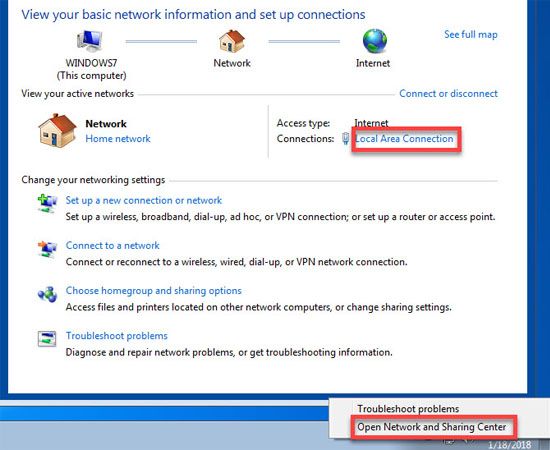Open Local Area Connection link
The width and height of the screenshot is (550, 450).
[404, 139]
